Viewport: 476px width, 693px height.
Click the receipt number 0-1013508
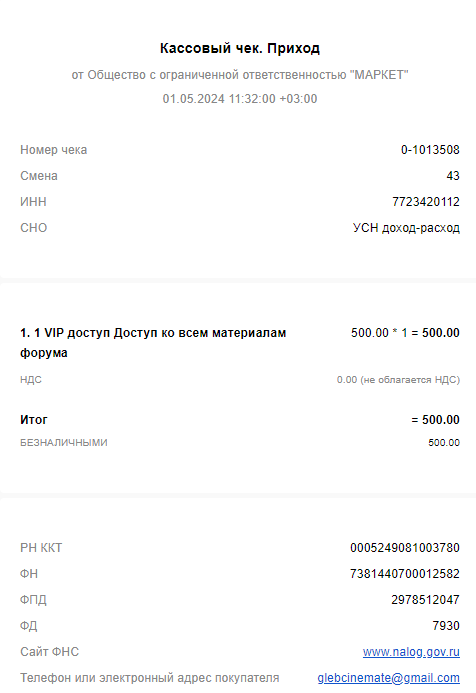tap(430, 150)
